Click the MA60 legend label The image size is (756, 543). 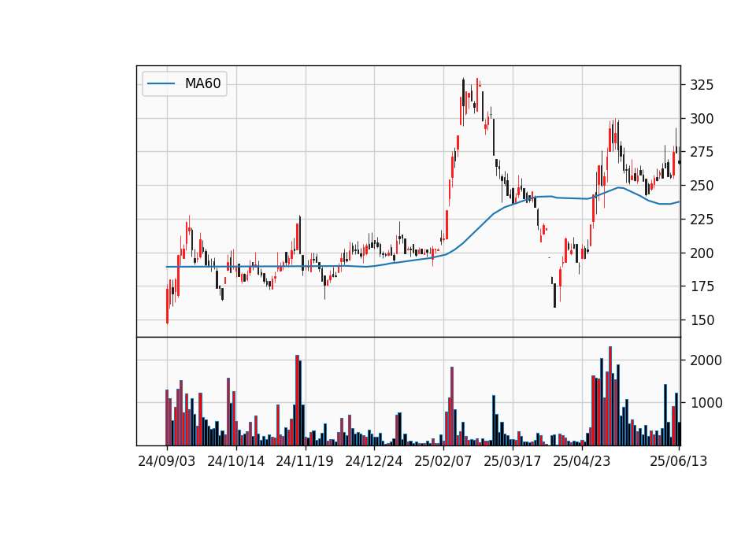tap(202, 84)
